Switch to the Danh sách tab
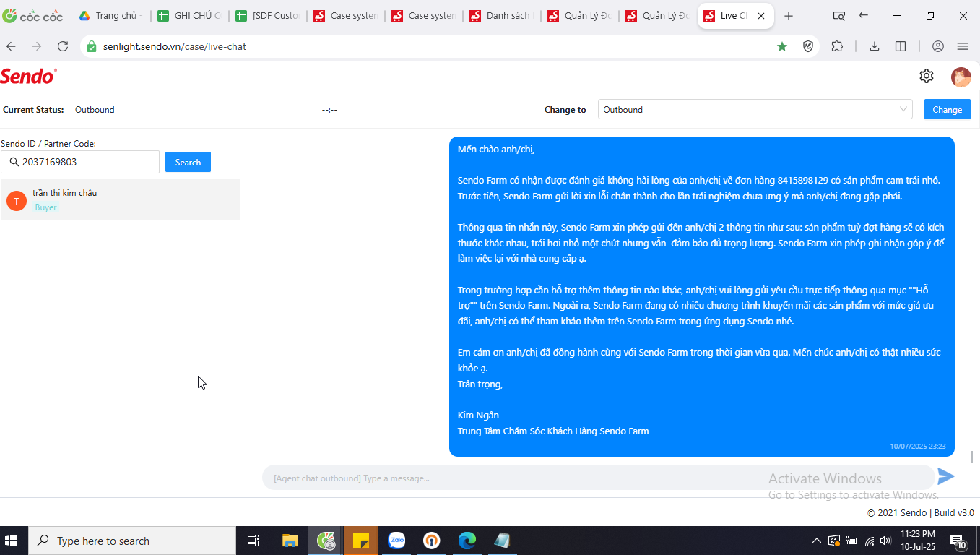This screenshot has height=555, width=980. click(501, 16)
